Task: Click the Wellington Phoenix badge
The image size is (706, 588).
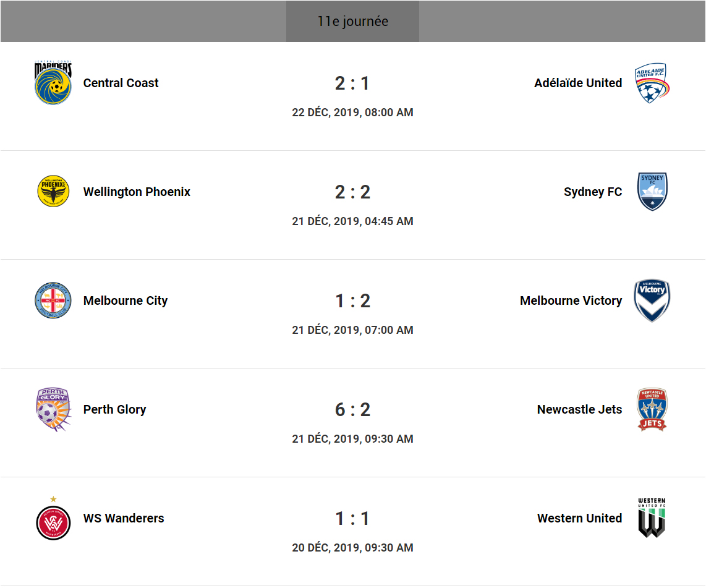Action: point(53,192)
